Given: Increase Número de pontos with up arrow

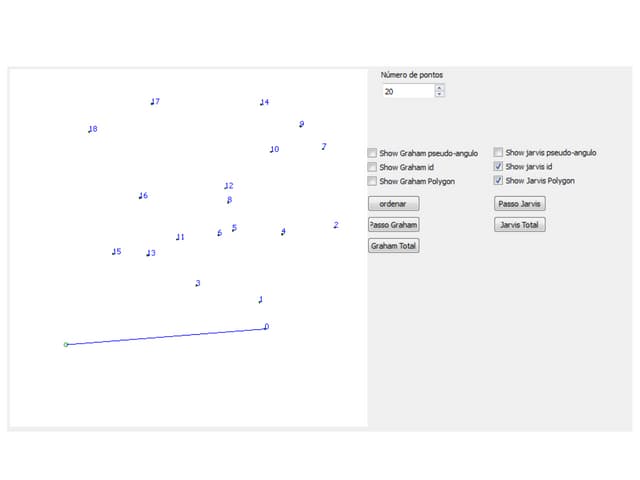Looking at the screenshot, I should pyautogui.click(x=440, y=88).
